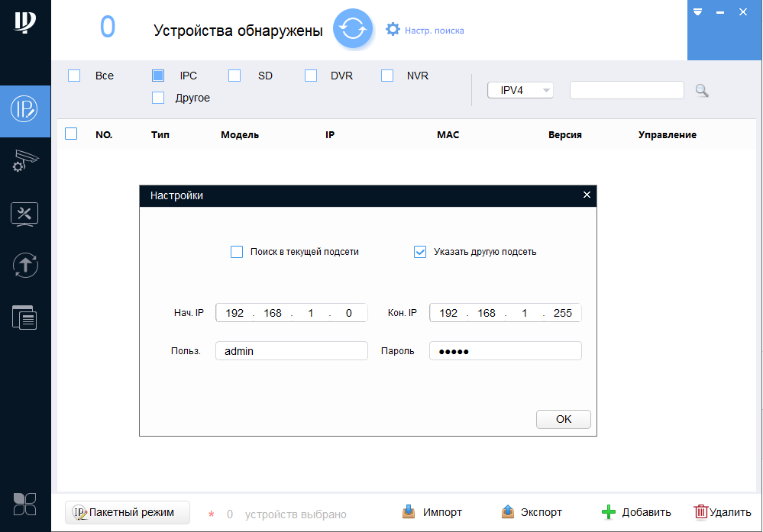
Task: Click the refresh devices circular icon
Action: point(353,30)
